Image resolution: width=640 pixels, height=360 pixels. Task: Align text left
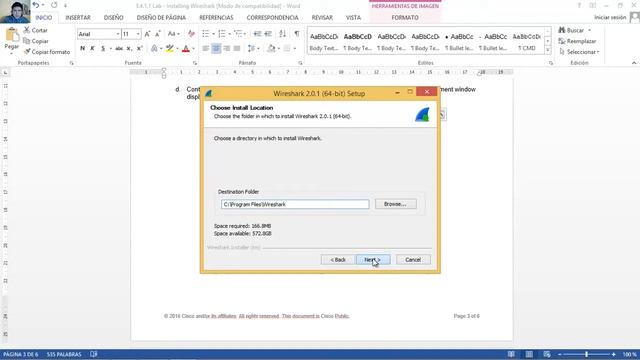pos(206,49)
